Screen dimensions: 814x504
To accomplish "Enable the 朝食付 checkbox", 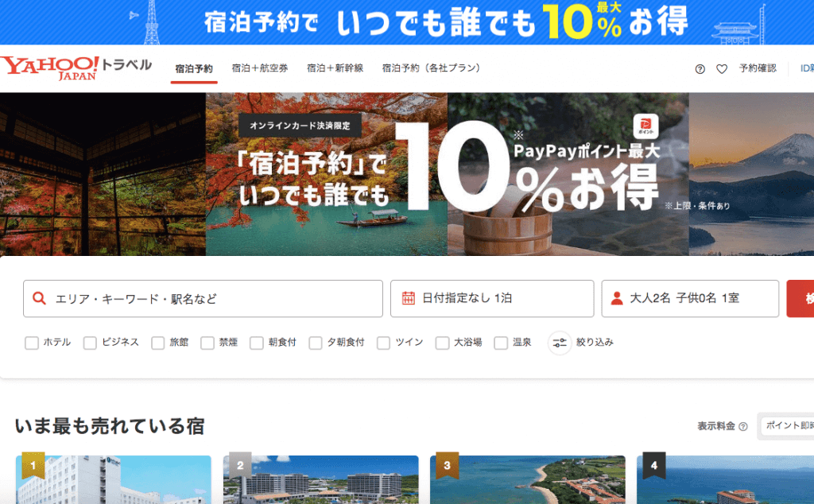I will point(256,343).
